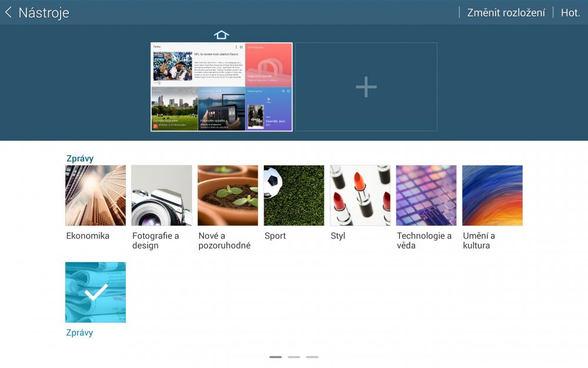Image resolution: width=588 pixels, height=368 pixels.
Task: Pick the Styl lipstick tile
Action: click(360, 195)
